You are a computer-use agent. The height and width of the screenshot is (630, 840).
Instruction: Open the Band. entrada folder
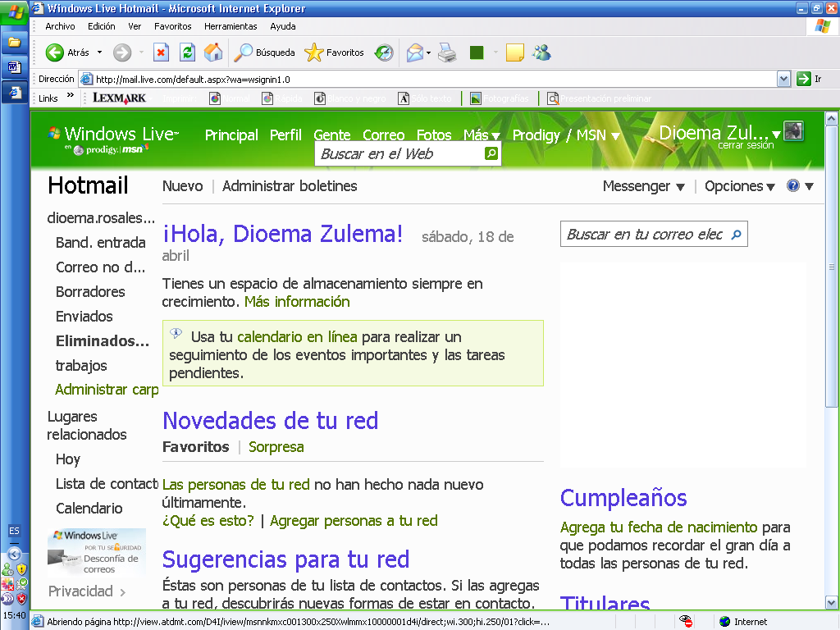100,243
